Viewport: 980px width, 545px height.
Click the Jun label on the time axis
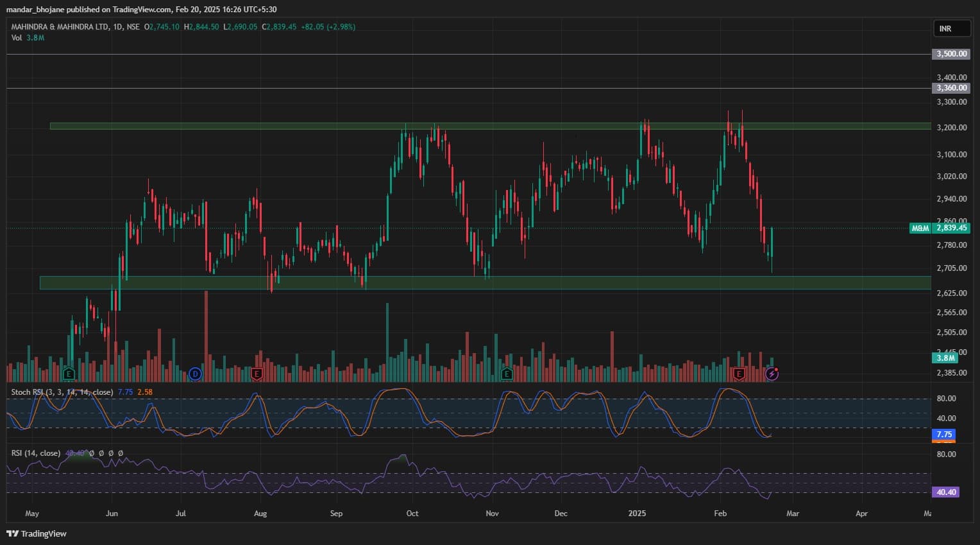[x=112, y=514]
